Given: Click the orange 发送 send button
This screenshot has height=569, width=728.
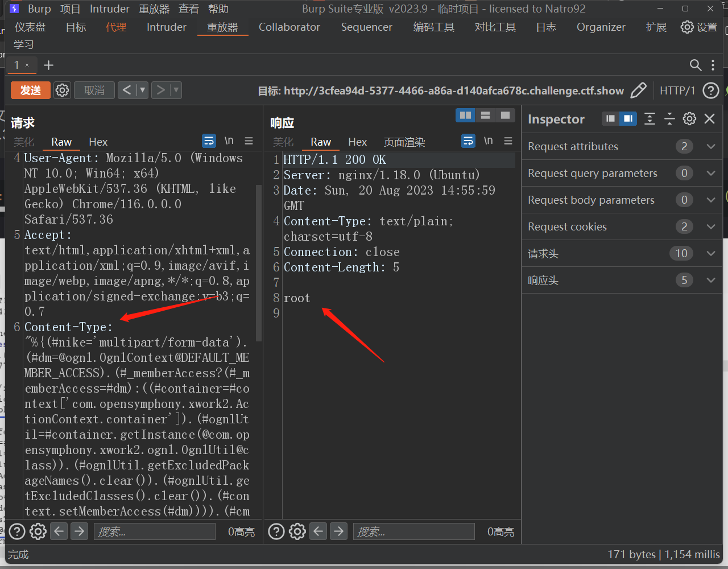Looking at the screenshot, I should 31,90.
